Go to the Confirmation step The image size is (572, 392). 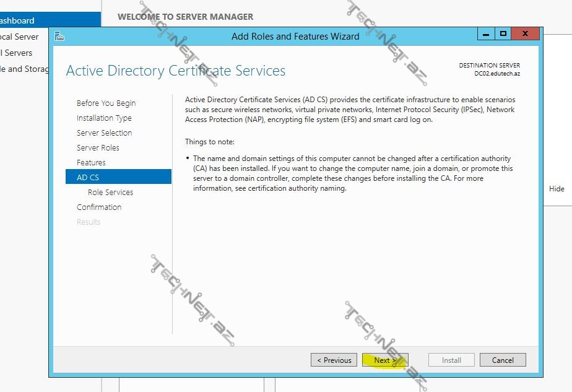click(x=99, y=207)
